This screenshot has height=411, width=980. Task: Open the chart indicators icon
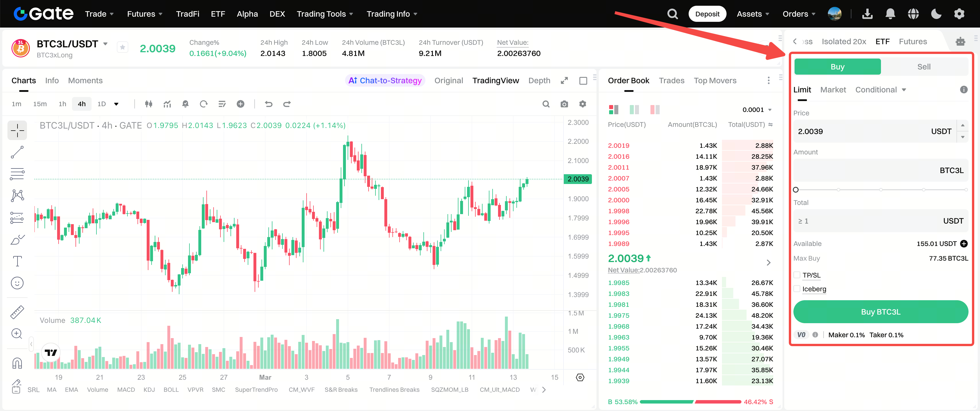[167, 104]
